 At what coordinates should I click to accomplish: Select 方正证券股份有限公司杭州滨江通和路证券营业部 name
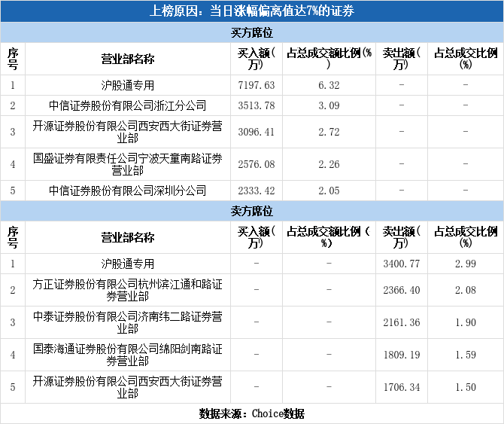tap(128, 290)
